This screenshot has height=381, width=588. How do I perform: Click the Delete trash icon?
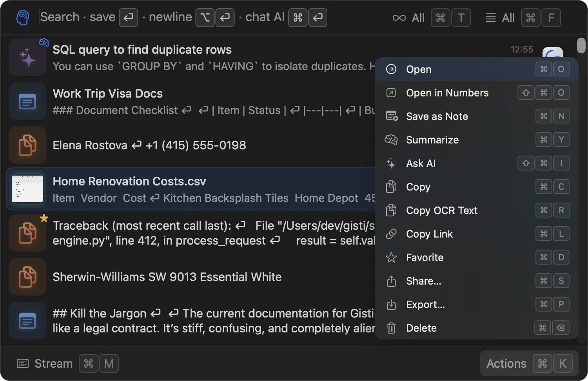tap(391, 328)
